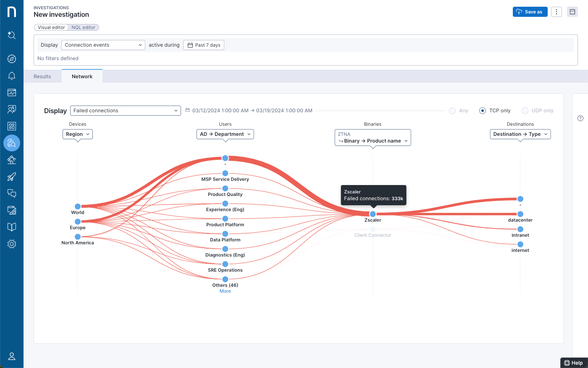Switch to the NQL editor view
Screen dimensions: 588x368
[83, 27]
